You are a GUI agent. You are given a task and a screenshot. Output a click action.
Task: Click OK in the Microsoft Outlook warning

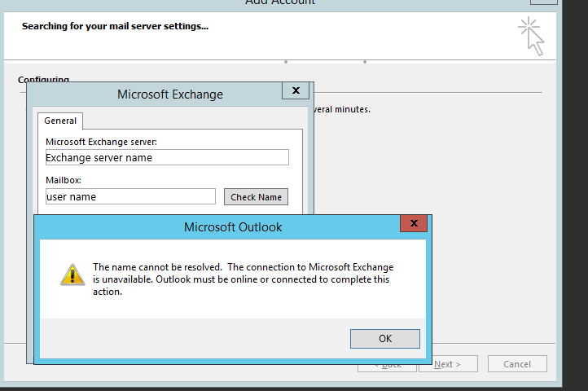click(x=384, y=339)
